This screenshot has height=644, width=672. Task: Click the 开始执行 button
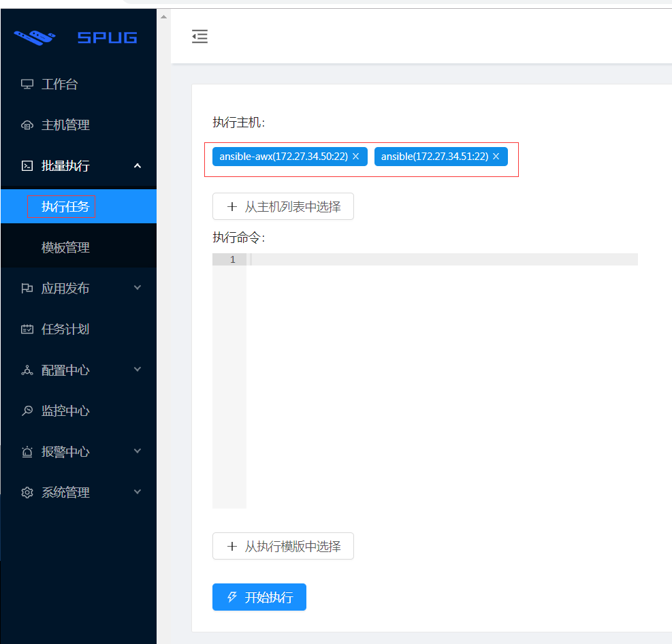click(259, 597)
